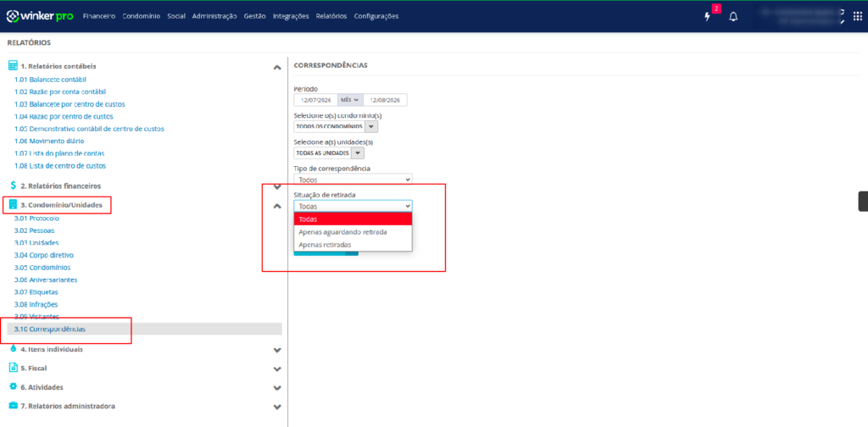Click the calculator icon of Relatórios contábeis
This screenshot has width=868, height=427.
click(x=13, y=66)
